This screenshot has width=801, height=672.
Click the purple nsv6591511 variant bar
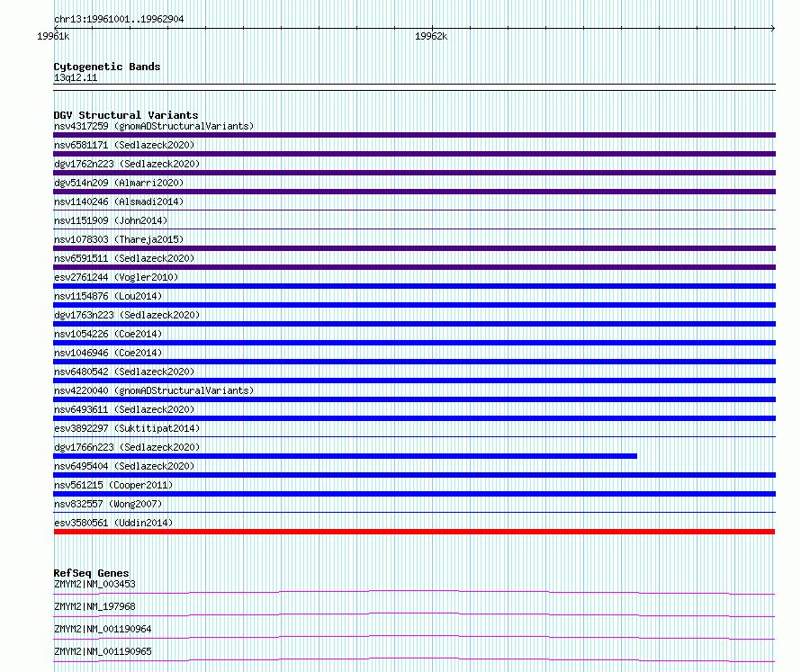coord(414,267)
